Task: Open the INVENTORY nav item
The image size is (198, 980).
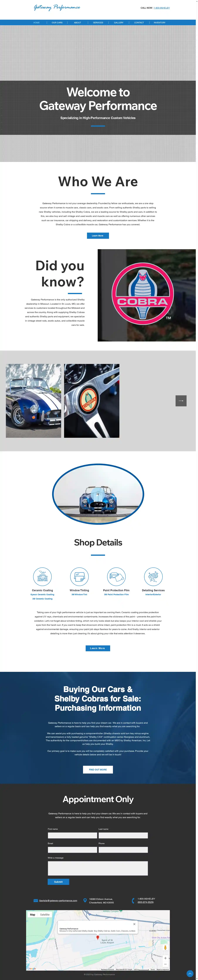Action: [x=160, y=22]
